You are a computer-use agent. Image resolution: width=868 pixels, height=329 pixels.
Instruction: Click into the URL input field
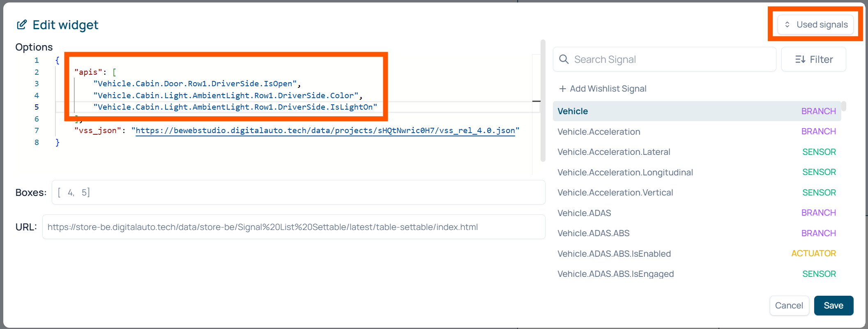coord(293,227)
